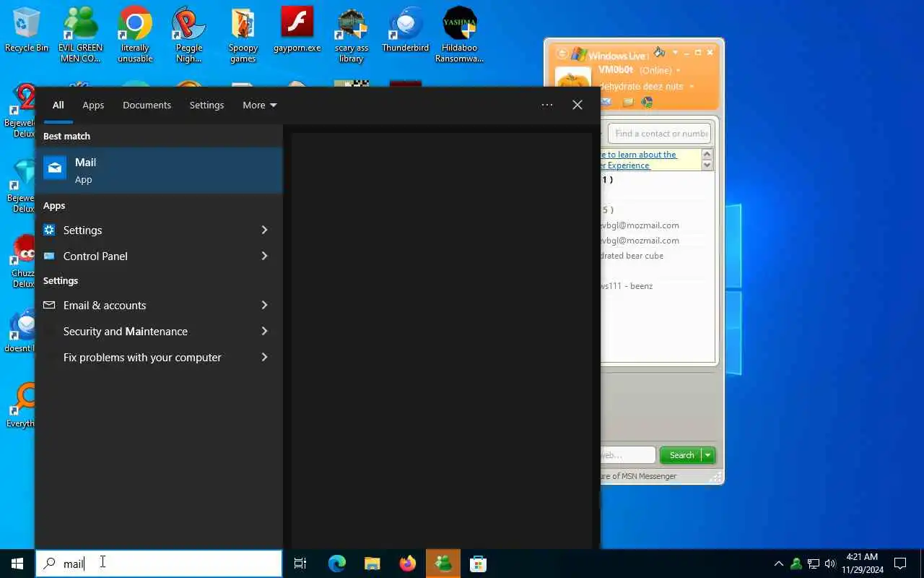Open the network icon in system tray

[x=813, y=564]
